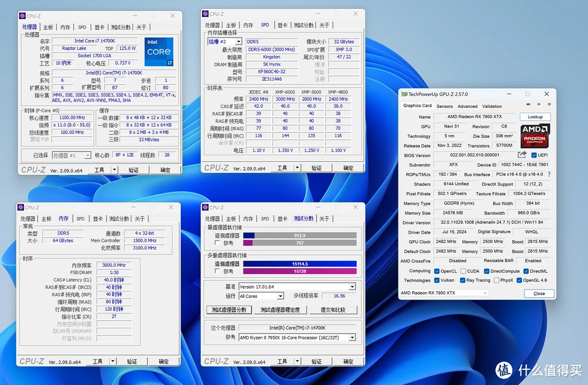Check the single-thread 參考 reference checkbox

[217, 243]
